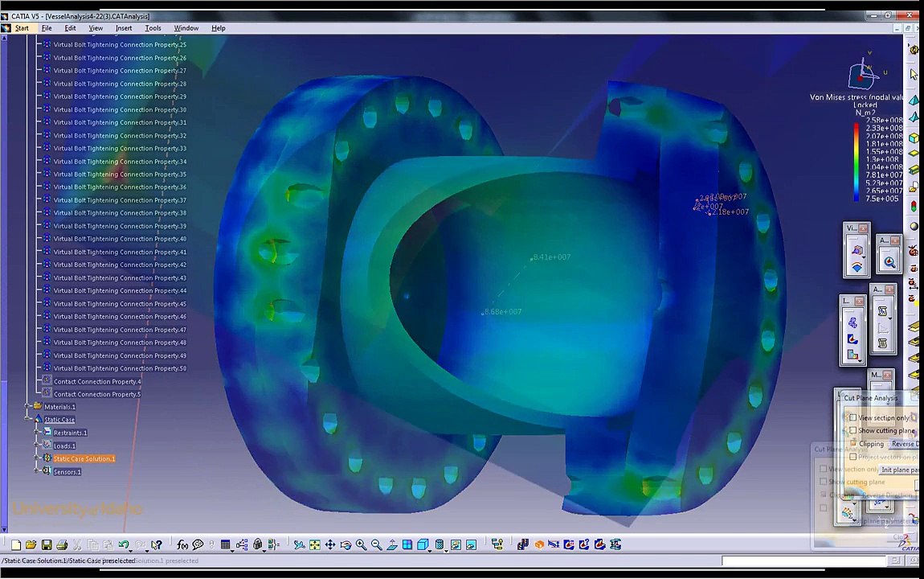
Task: Click the tree scrollbar down arrow
Action: [x=4, y=529]
